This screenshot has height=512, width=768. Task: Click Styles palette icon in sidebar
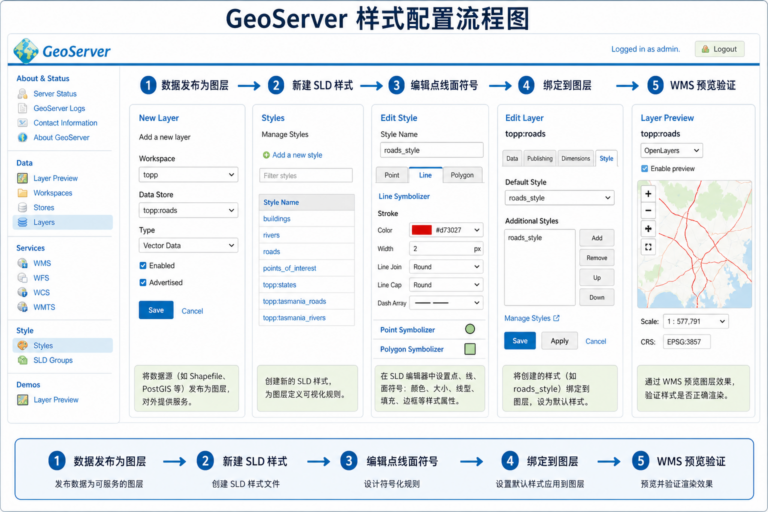[x=23, y=345]
